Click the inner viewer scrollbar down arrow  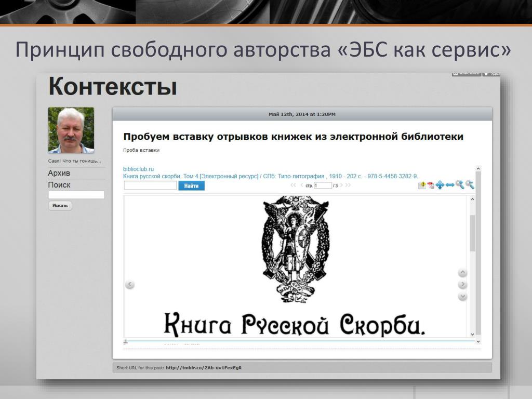tap(472, 334)
